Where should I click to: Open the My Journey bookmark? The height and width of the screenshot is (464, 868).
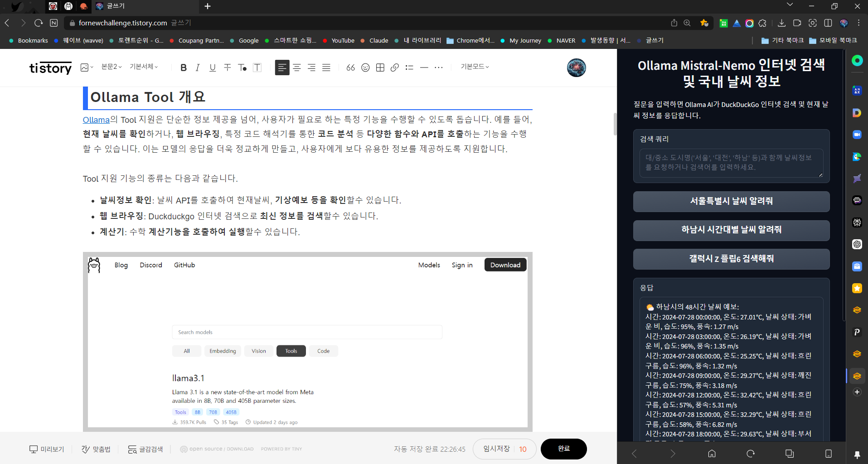point(521,40)
